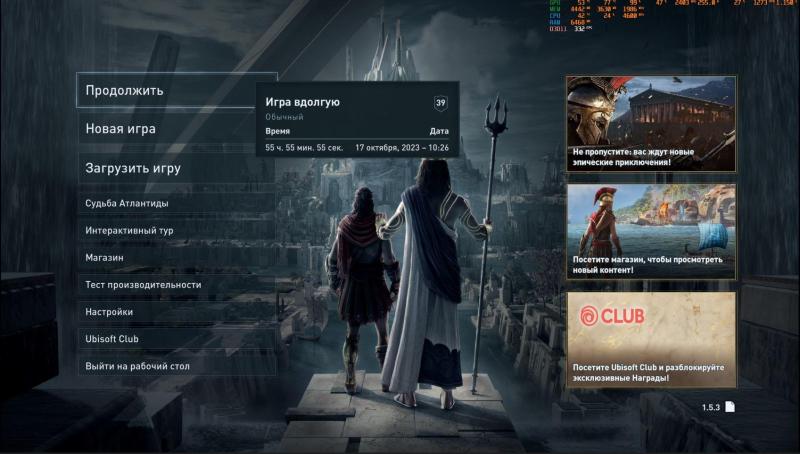Open the new epic adventures news thumbnail

pyautogui.click(x=651, y=112)
